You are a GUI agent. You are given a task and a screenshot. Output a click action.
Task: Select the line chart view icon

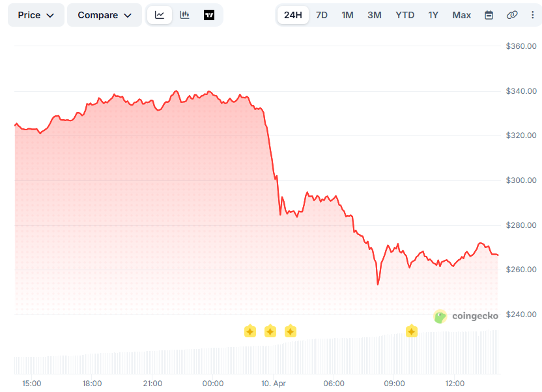pos(160,14)
